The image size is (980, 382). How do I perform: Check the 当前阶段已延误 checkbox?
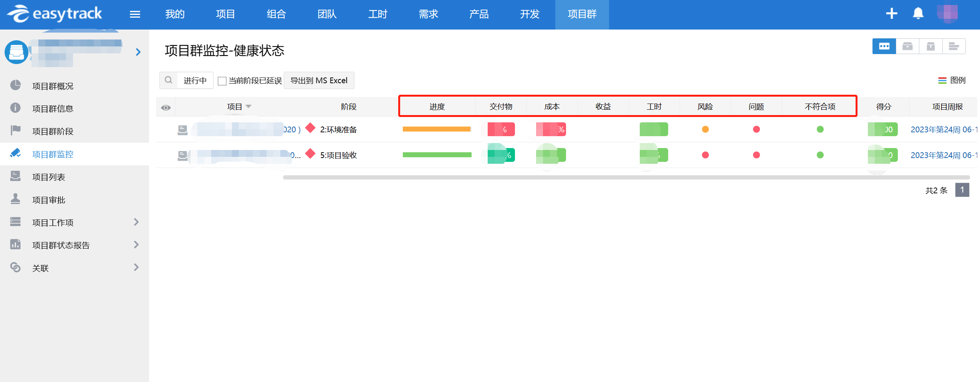(222, 81)
